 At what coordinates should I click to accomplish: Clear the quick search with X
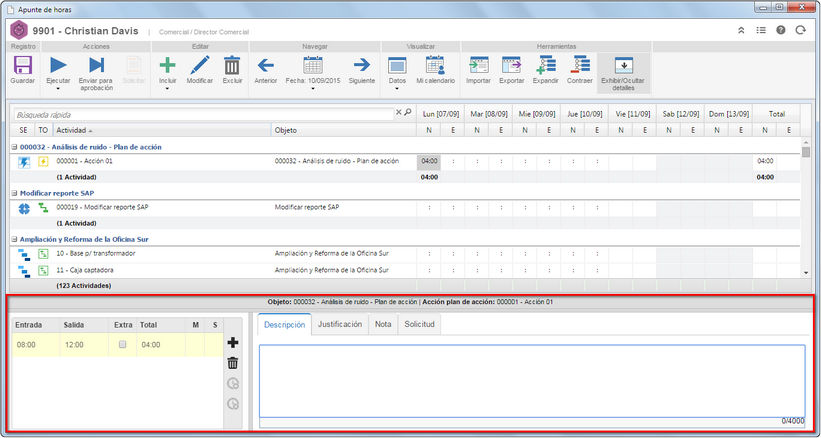coord(398,112)
